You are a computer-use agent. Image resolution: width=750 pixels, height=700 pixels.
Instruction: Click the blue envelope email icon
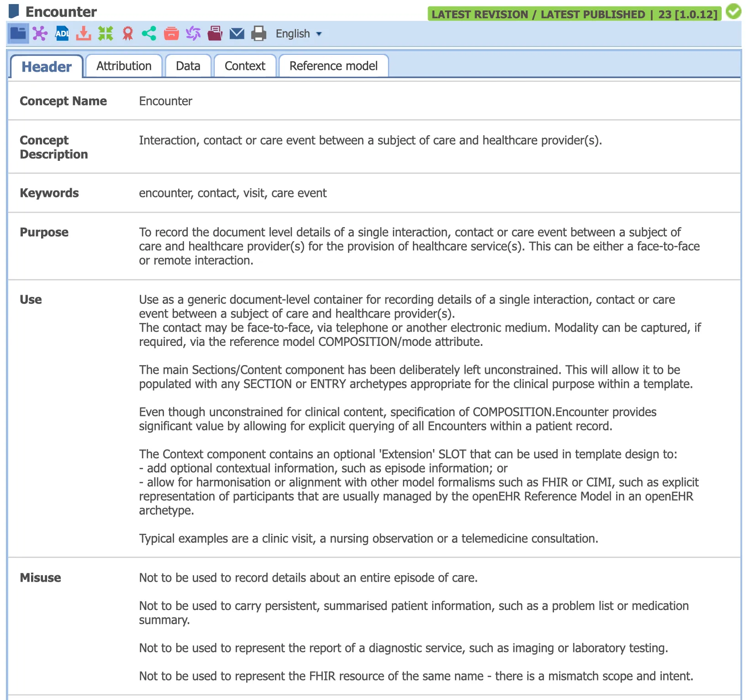(237, 33)
